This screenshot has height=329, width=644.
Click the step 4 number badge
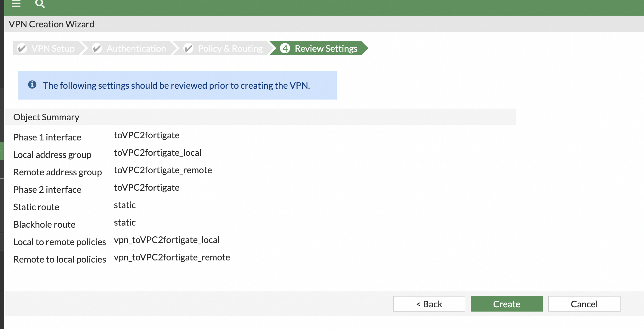285,48
